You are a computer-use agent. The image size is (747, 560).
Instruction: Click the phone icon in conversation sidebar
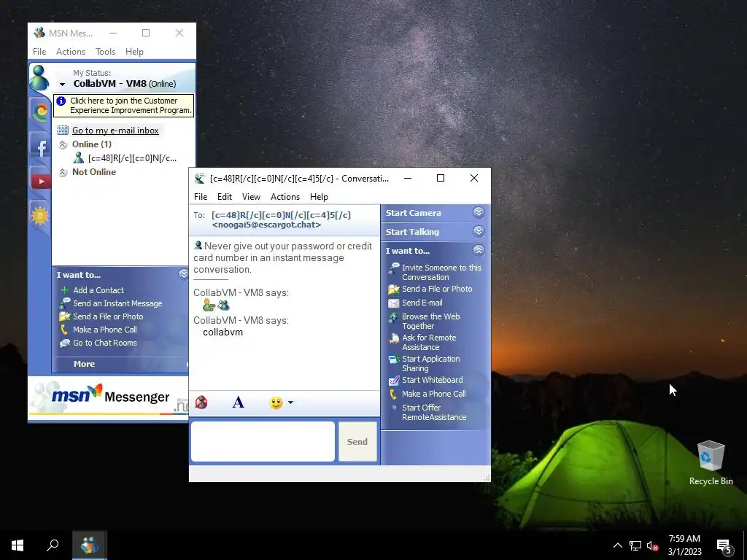click(x=393, y=394)
